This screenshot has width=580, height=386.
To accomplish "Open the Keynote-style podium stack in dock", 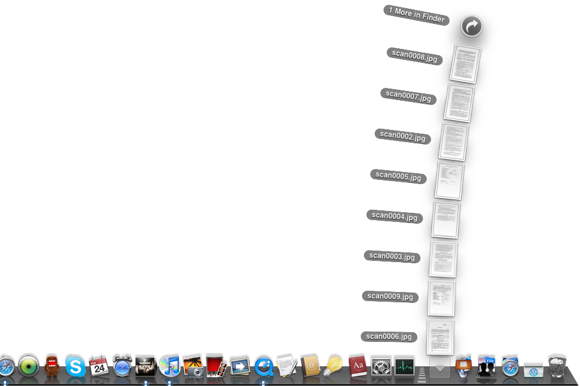I will click(x=463, y=366).
